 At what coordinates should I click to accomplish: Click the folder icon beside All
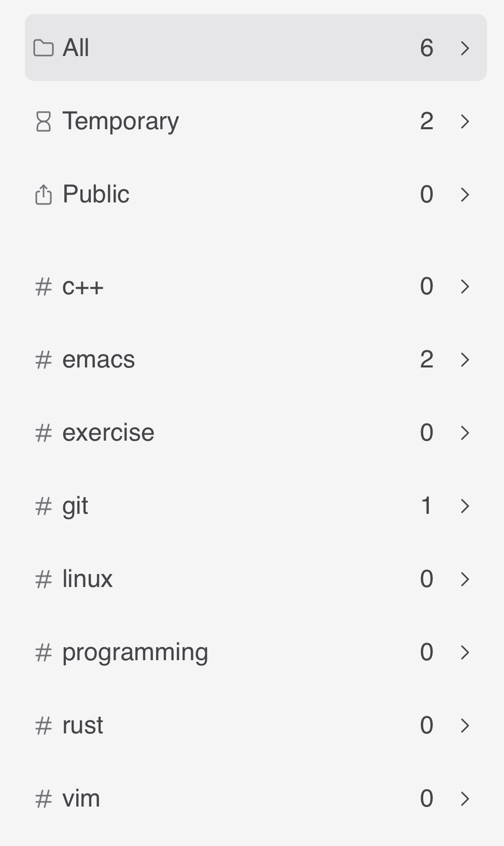coord(44,48)
